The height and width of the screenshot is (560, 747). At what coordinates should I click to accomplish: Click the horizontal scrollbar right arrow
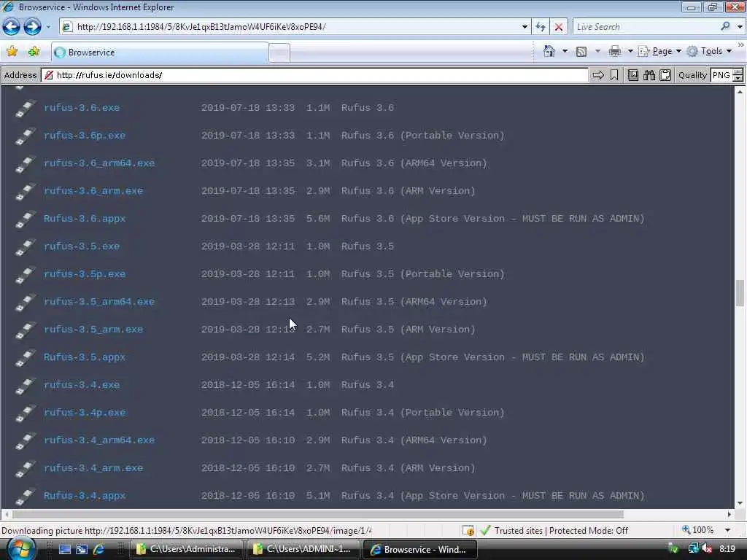coord(729,514)
